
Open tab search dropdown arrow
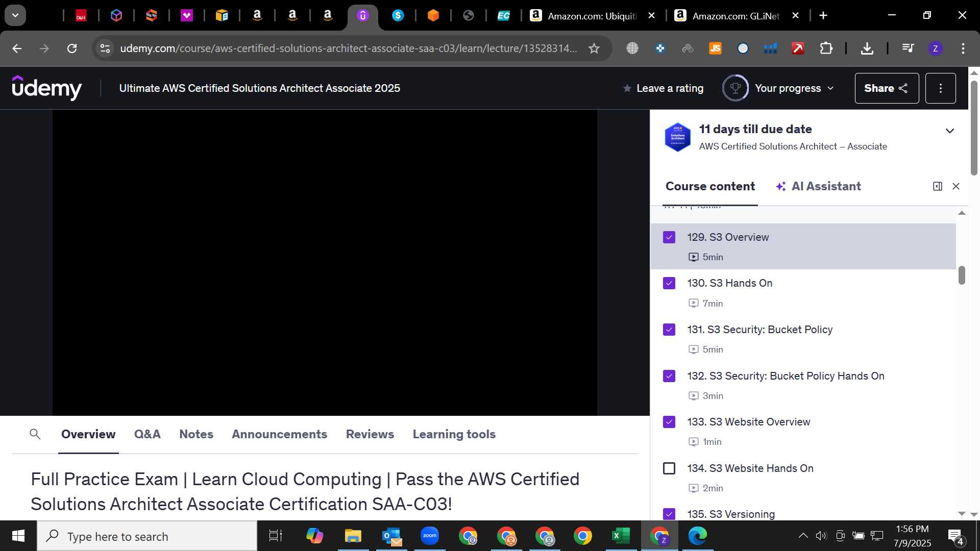point(15,15)
